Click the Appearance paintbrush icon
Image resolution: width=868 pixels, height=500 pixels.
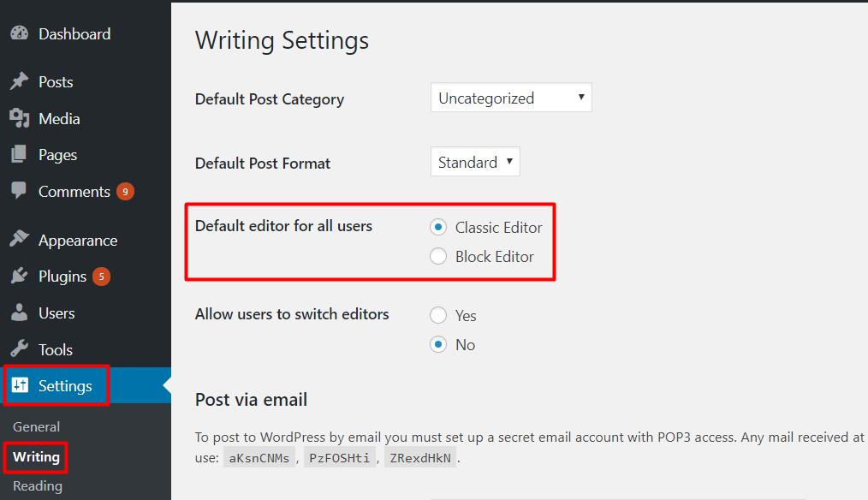coord(19,239)
